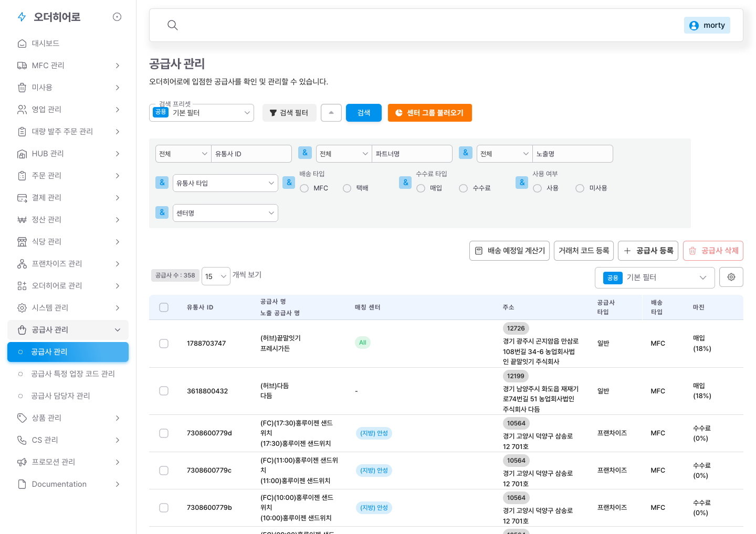Click the blue 검색 button

pyautogui.click(x=364, y=113)
